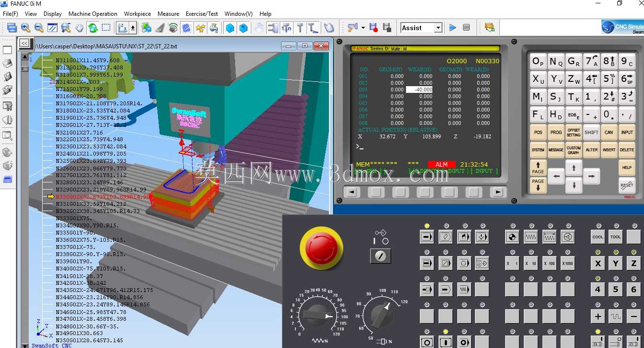Enable MDI mode button on machine panel

[463, 236]
